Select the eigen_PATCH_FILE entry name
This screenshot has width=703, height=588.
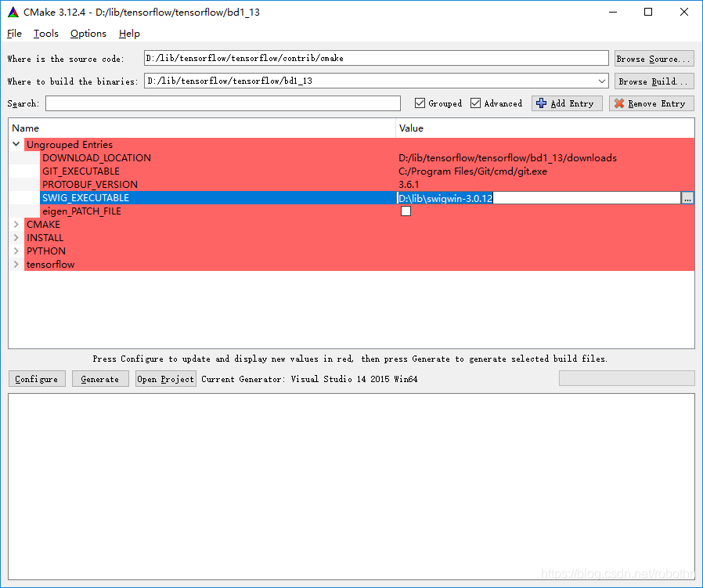click(81, 211)
